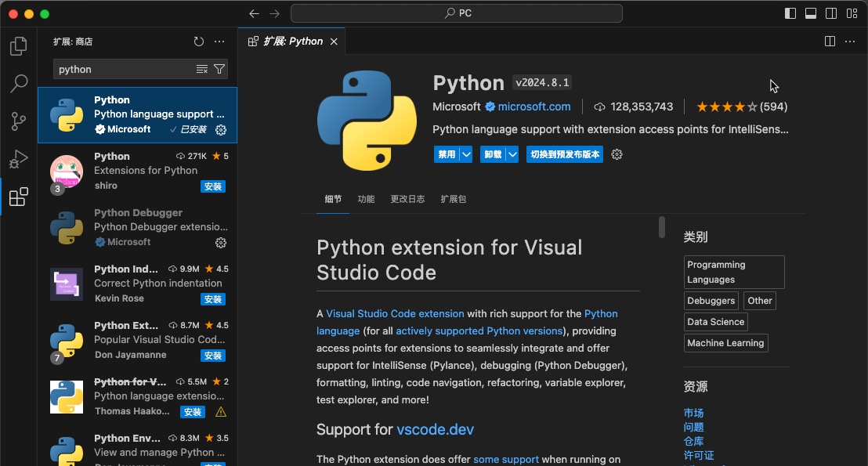
Task: Clear extension search results icon
Action: 202,69
